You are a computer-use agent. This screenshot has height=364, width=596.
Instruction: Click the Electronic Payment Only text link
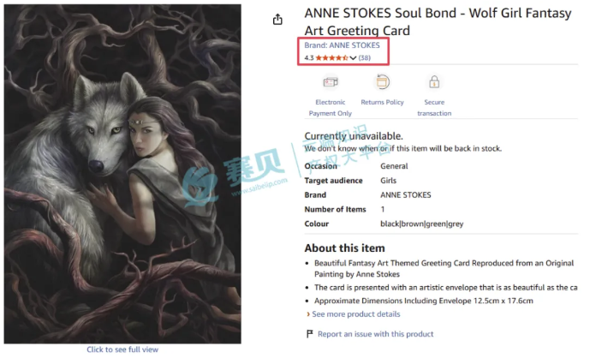point(331,108)
